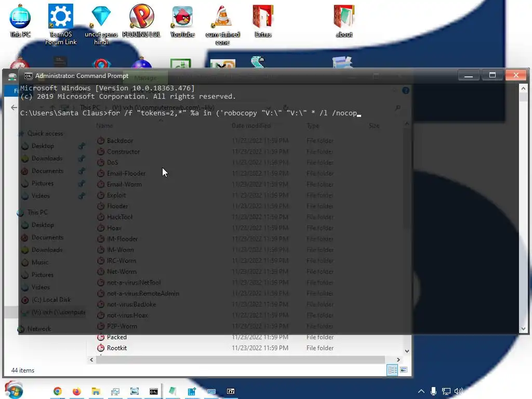
Task: Click the Explorer network drive title icon
Action: 12,76
